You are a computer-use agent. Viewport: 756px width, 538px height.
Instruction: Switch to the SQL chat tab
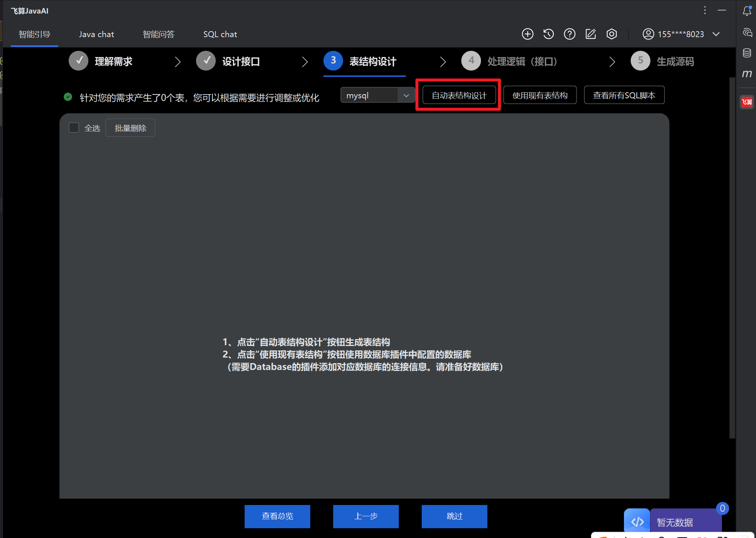[220, 34]
